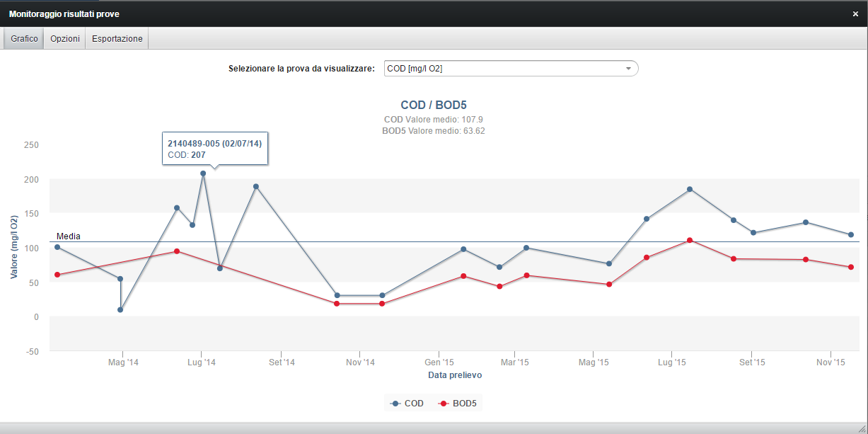The image size is (868, 434).
Task: Click the Media reference line label
Action: [x=69, y=236]
